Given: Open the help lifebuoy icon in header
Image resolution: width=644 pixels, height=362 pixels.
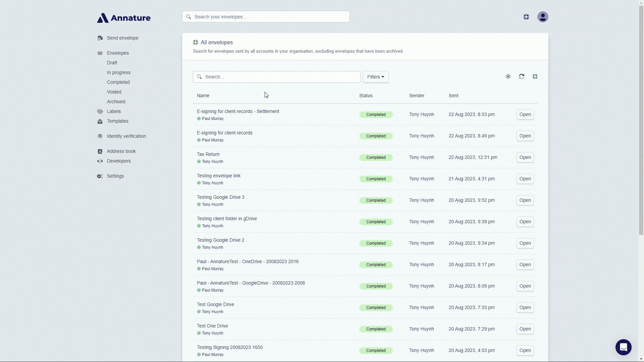Looking at the screenshot, I should [x=526, y=17].
